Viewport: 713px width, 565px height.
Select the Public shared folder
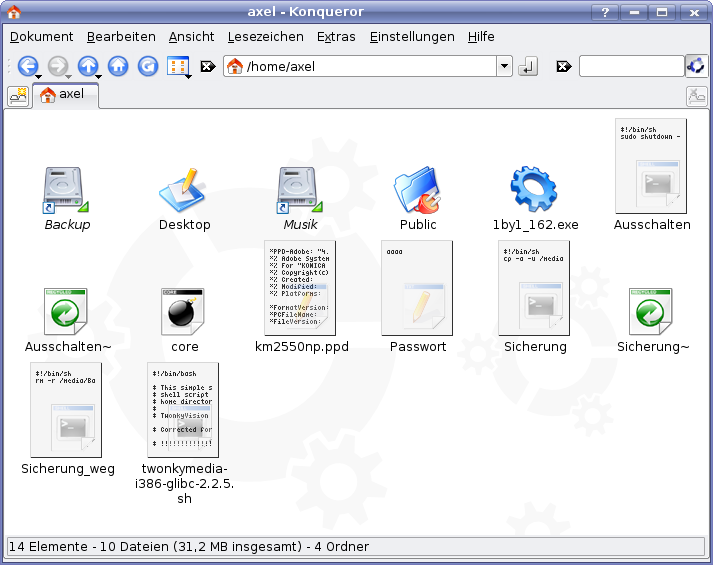tap(418, 190)
